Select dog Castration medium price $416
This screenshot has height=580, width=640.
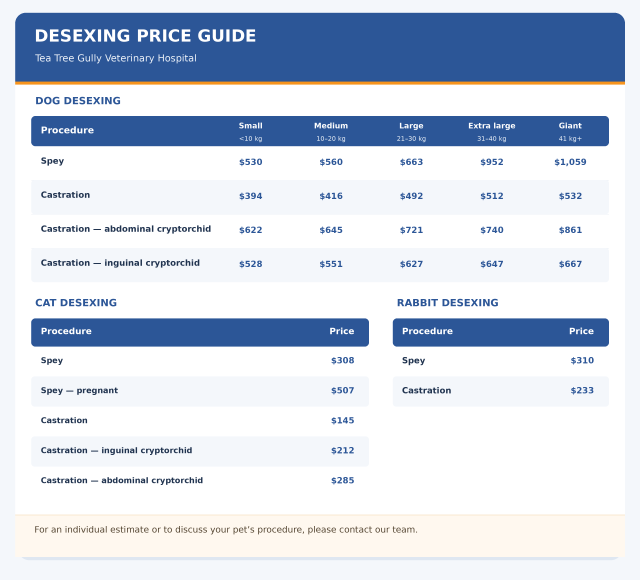[331, 196]
